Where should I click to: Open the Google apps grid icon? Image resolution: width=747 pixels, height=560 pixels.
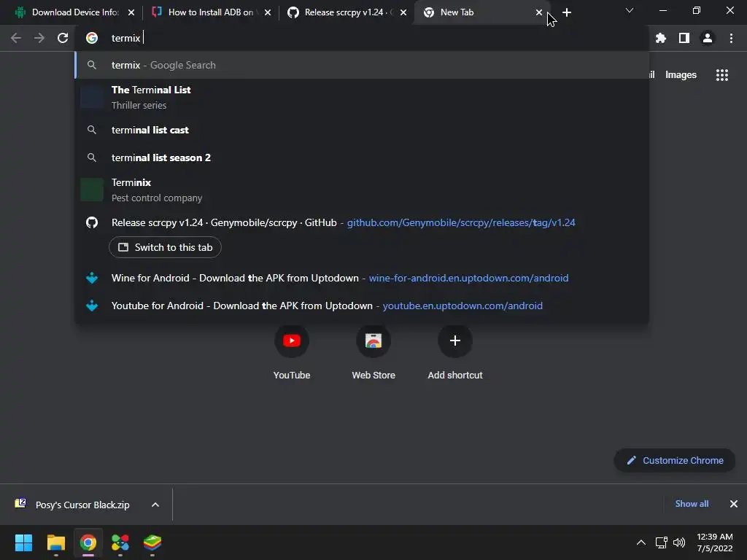click(x=722, y=75)
